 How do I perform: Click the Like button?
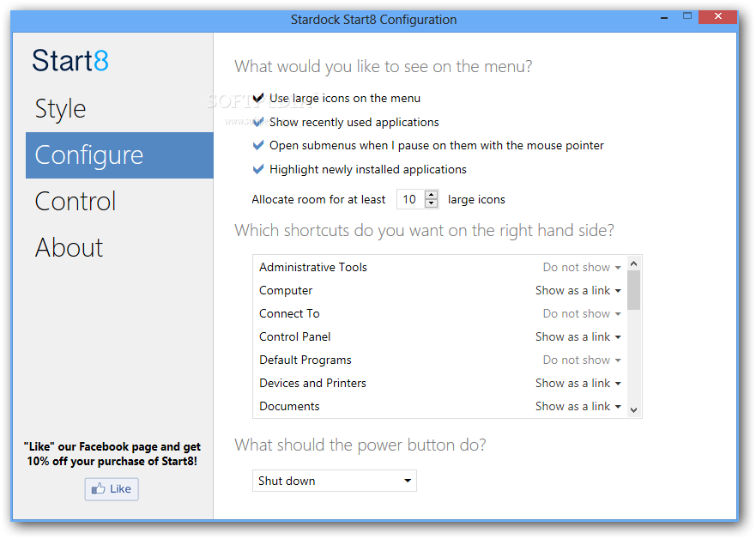click(111, 488)
